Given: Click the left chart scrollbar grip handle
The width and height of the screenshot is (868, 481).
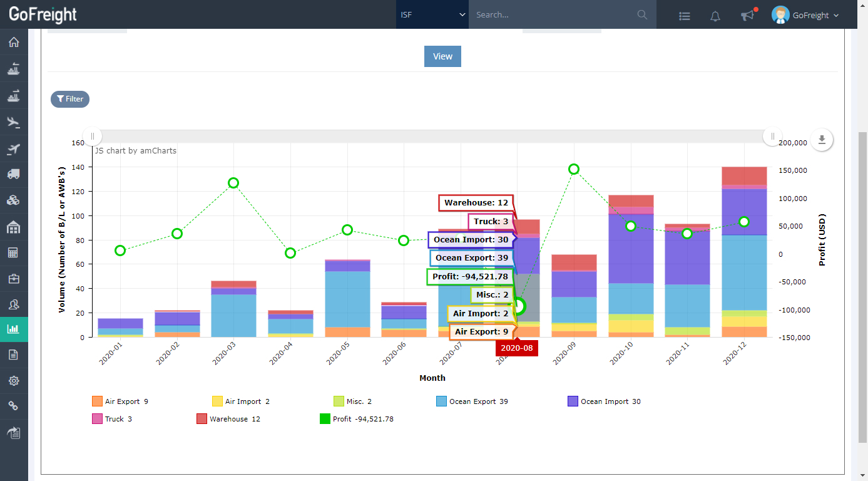Looking at the screenshot, I should (x=93, y=137).
